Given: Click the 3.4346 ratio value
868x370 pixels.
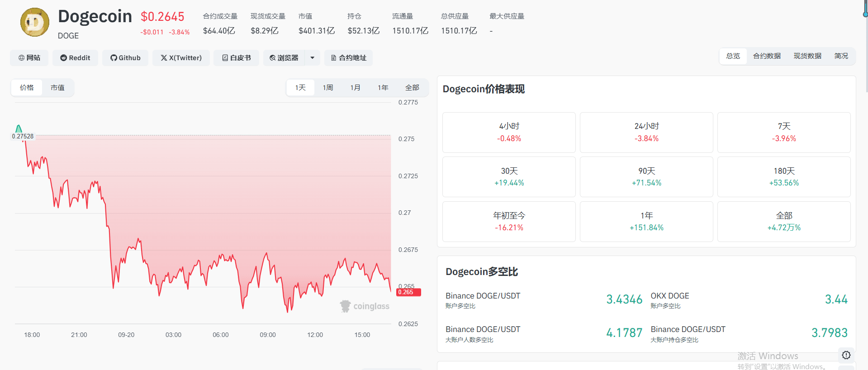Looking at the screenshot, I should click(x=624, y=299).
